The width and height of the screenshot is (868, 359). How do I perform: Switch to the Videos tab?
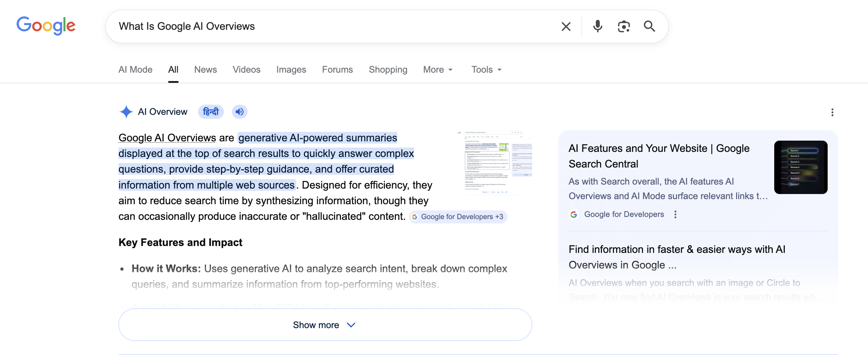coord(246,69)
